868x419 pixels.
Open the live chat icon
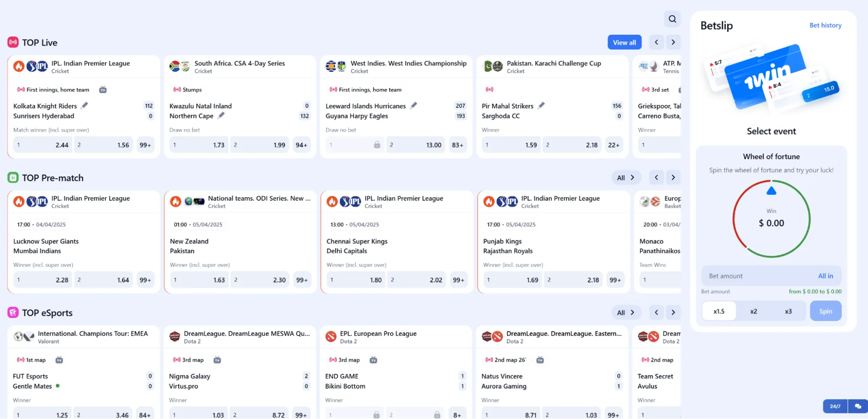858,406
